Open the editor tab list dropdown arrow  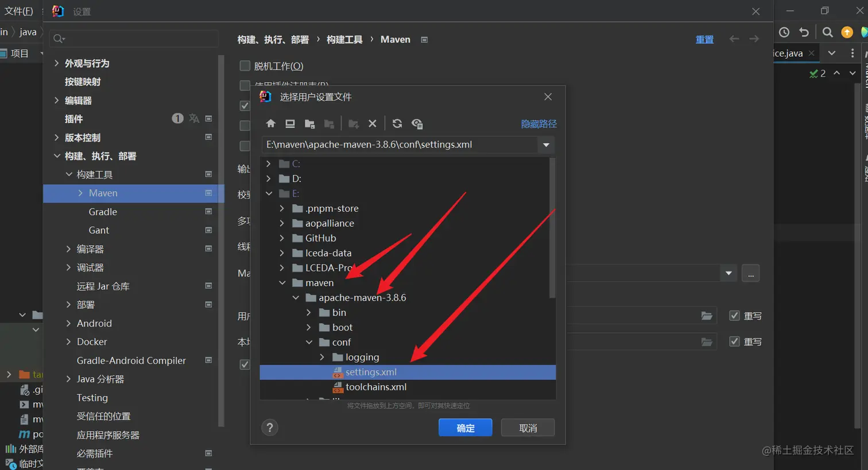tap(832, 53)
